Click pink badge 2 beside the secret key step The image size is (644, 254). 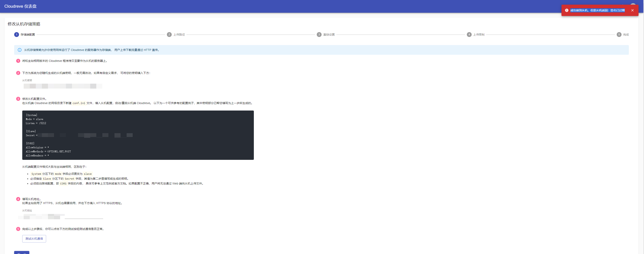(x=18, y=73)
